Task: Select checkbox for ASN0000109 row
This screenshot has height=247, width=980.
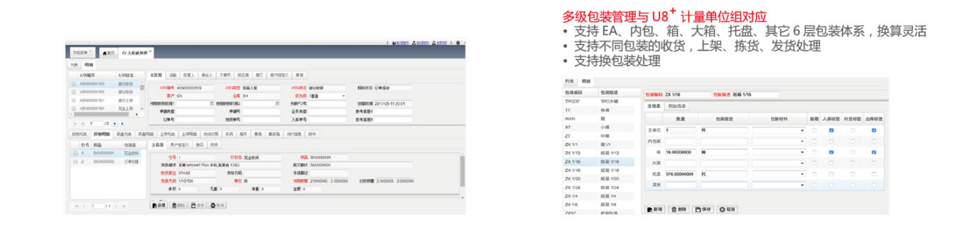Action: point(74,84)
